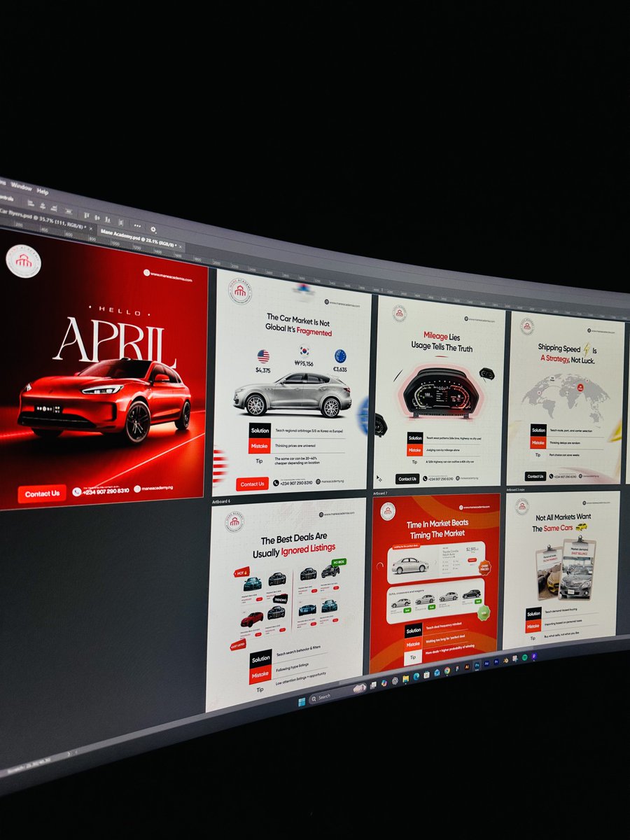Click Contact Us on the April design
The image size is (630, 840).
pos(42,493)
